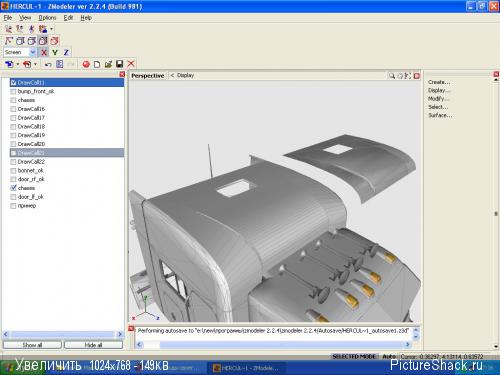Expand the Select... command group
The height and width of the screenshot is (375, 500).
click(438, 107)
